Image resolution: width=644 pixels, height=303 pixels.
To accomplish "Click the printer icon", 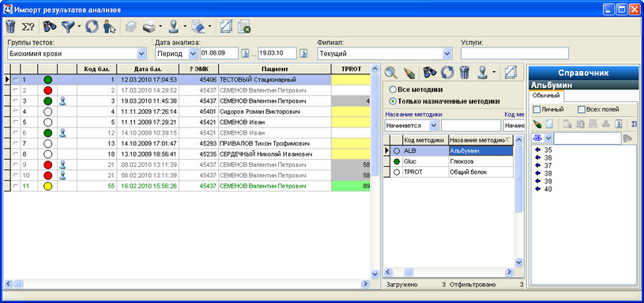I will (149, 27).
